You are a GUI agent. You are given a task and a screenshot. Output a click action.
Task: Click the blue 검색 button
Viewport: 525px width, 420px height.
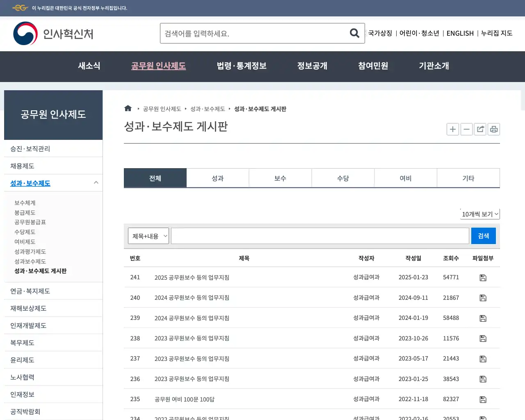point(484,236)
